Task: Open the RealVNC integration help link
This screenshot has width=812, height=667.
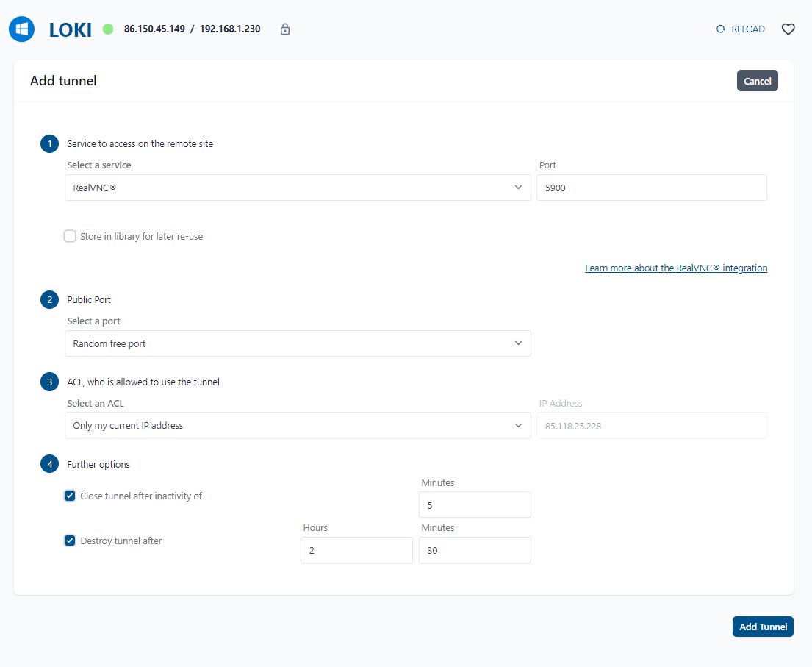Action: pos(676,268)
